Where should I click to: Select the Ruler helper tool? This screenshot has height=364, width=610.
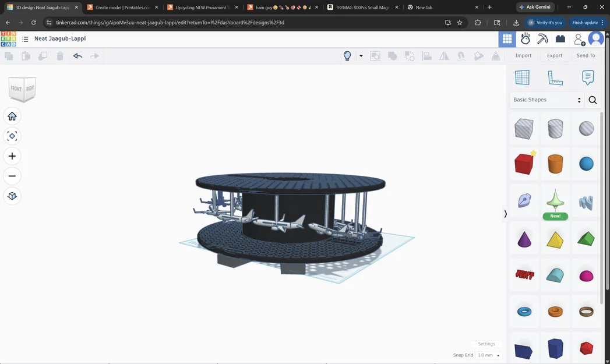click(x=555, y=76)
